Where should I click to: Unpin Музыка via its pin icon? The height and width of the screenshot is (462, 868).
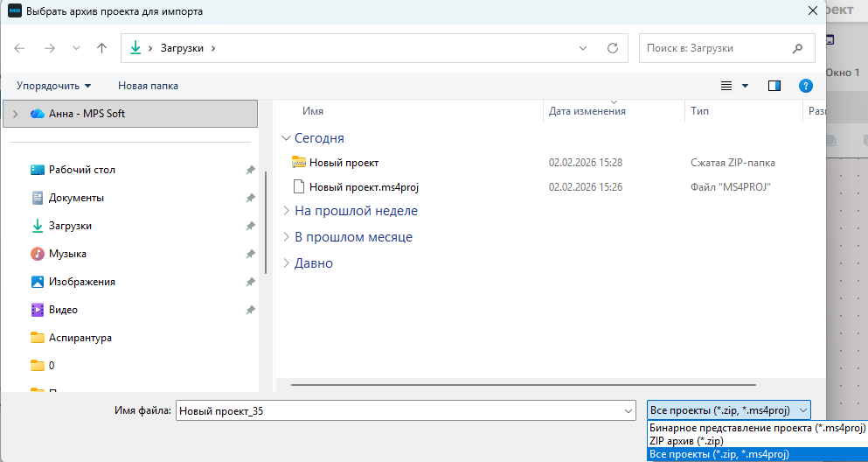pos(250,254)
